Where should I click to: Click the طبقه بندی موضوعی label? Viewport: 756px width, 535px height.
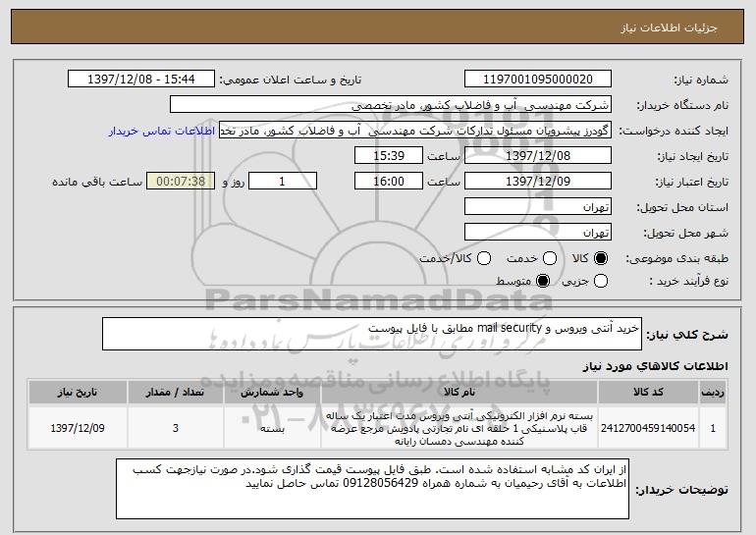[676, 259]
